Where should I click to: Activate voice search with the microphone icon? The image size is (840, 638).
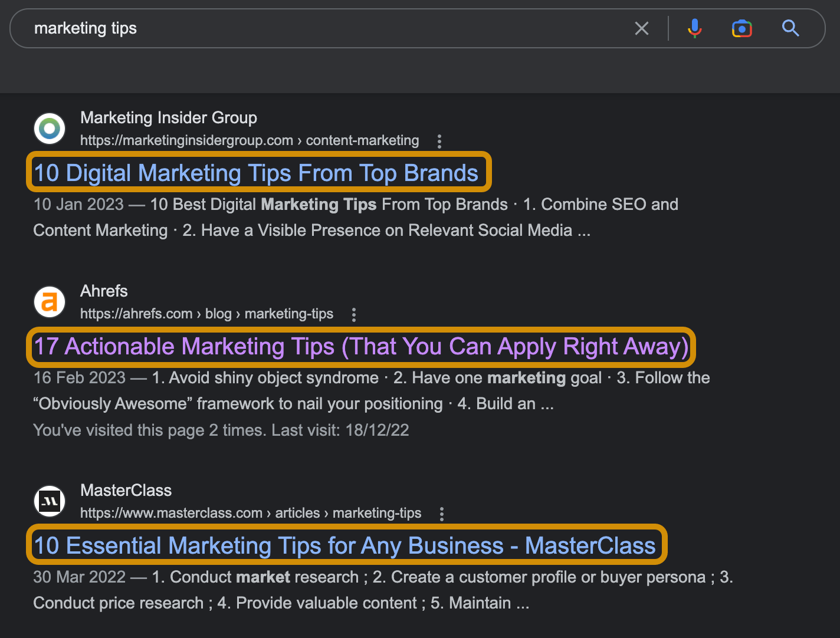(695, 28)
